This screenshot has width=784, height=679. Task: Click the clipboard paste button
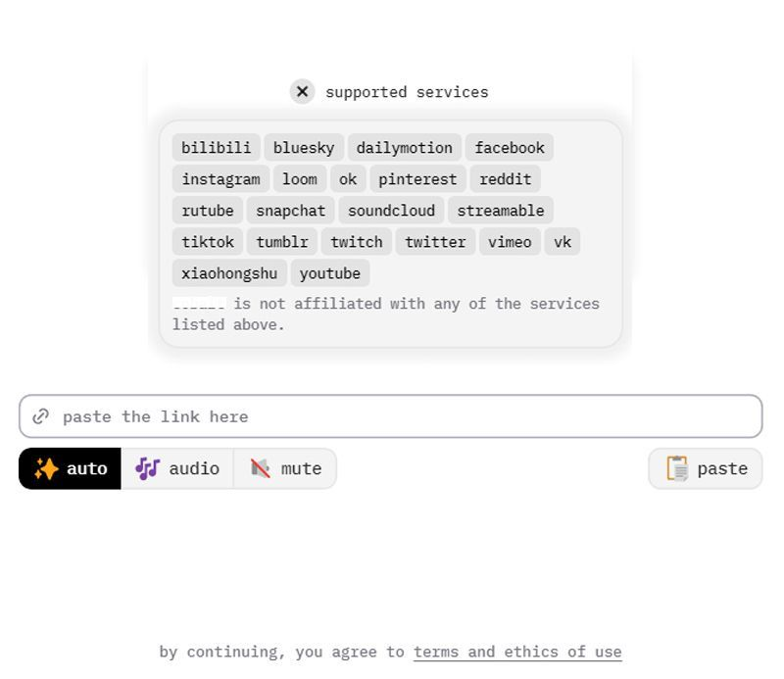[x=706, y=468]
